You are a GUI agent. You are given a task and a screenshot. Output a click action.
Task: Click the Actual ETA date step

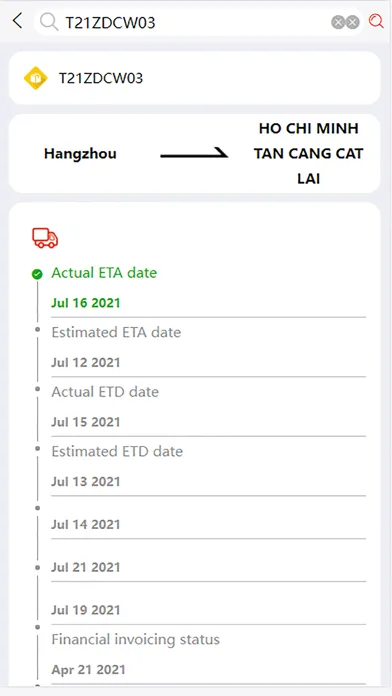tap(208, 288)
